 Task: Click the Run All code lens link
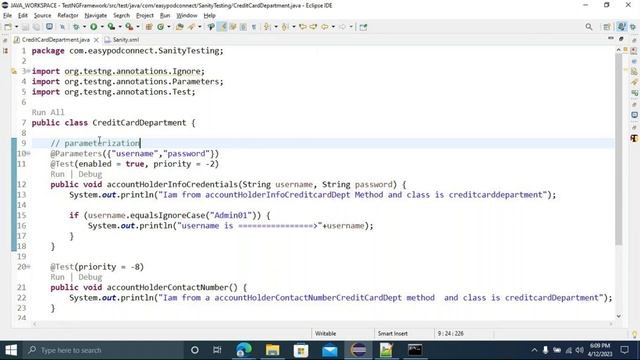point(48,112)
